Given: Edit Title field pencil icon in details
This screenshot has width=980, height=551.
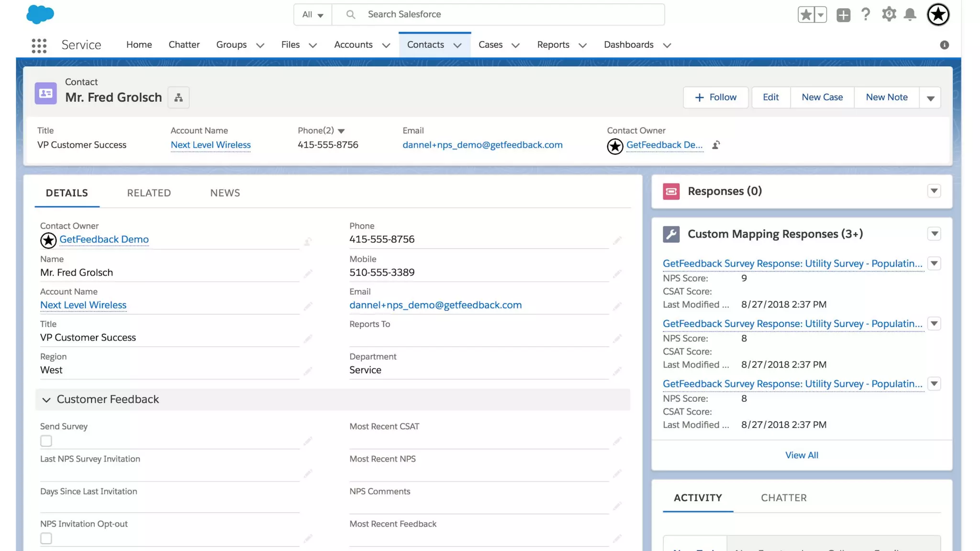Looking at the screenshot, I should click(308, 338).
